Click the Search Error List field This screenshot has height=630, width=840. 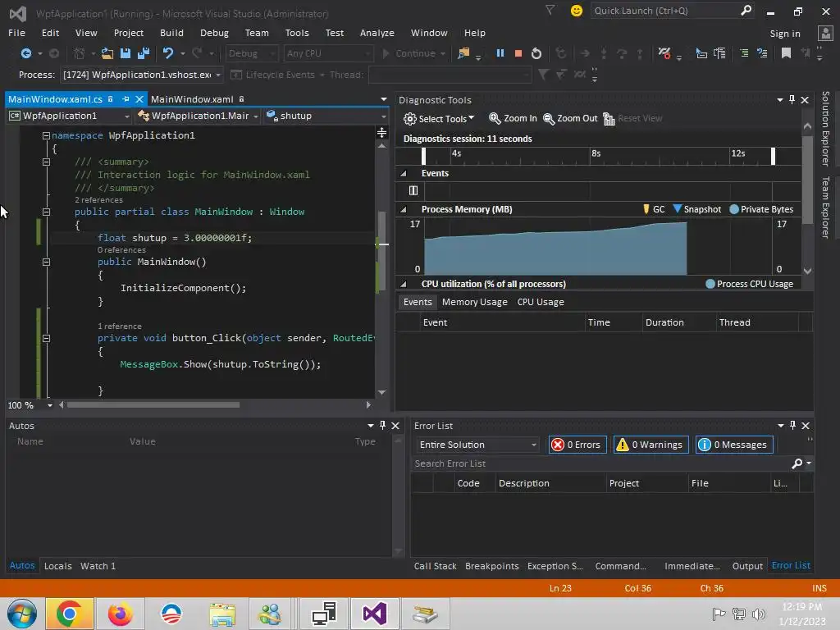600,463
